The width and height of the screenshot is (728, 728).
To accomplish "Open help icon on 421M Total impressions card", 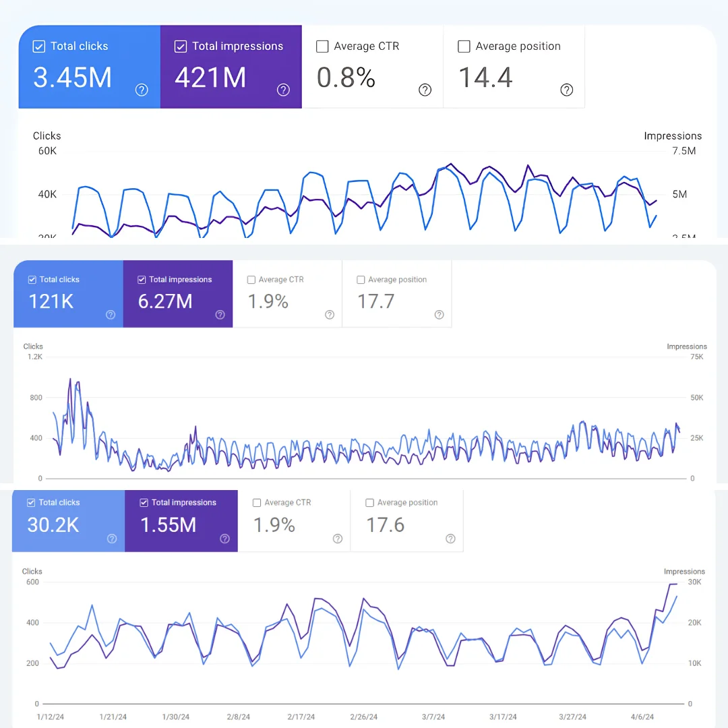I will 283,90.
